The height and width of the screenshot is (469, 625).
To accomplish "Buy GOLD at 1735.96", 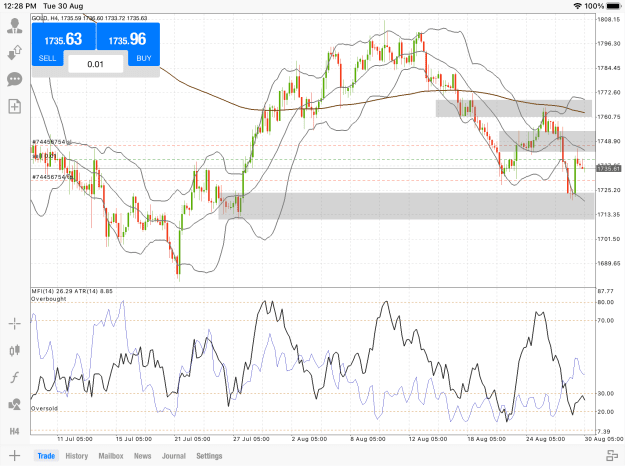I will pos(128,44).
